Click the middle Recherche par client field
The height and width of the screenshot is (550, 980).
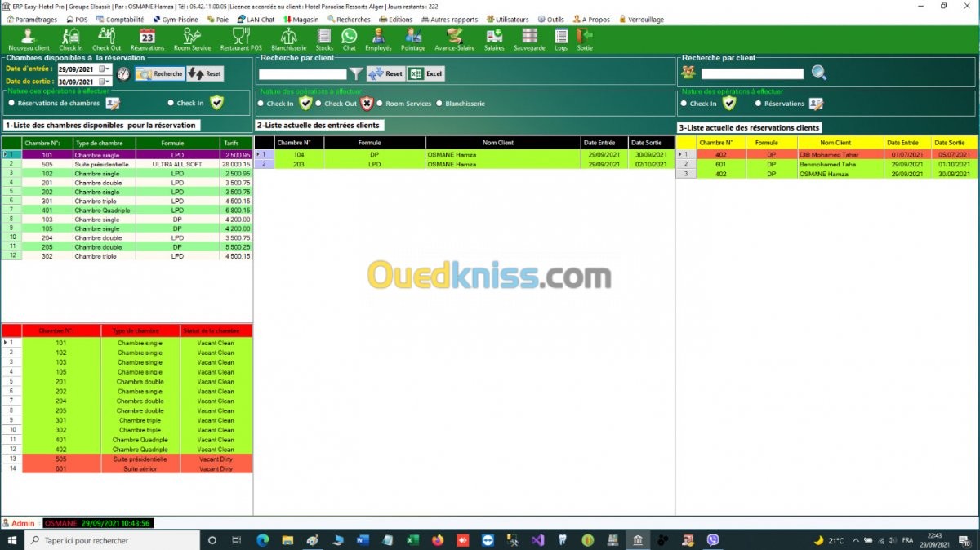(303, 74)
